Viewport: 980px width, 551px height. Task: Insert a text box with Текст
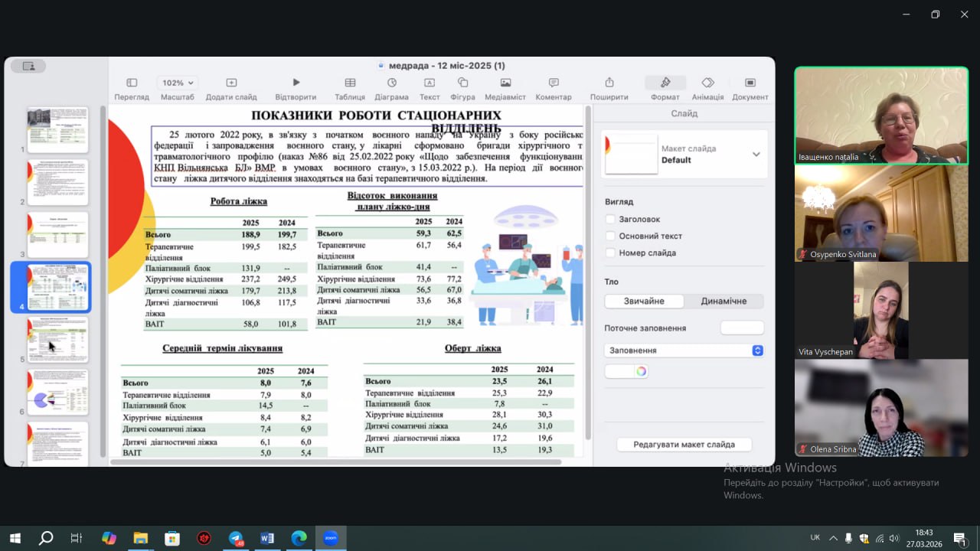pyautogui.click(x=430, y=83)
